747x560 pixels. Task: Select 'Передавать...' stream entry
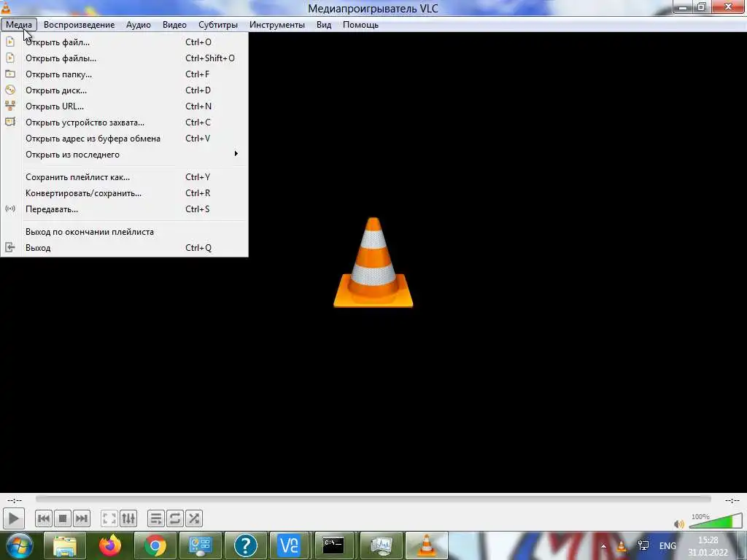(x=124, y=209)
